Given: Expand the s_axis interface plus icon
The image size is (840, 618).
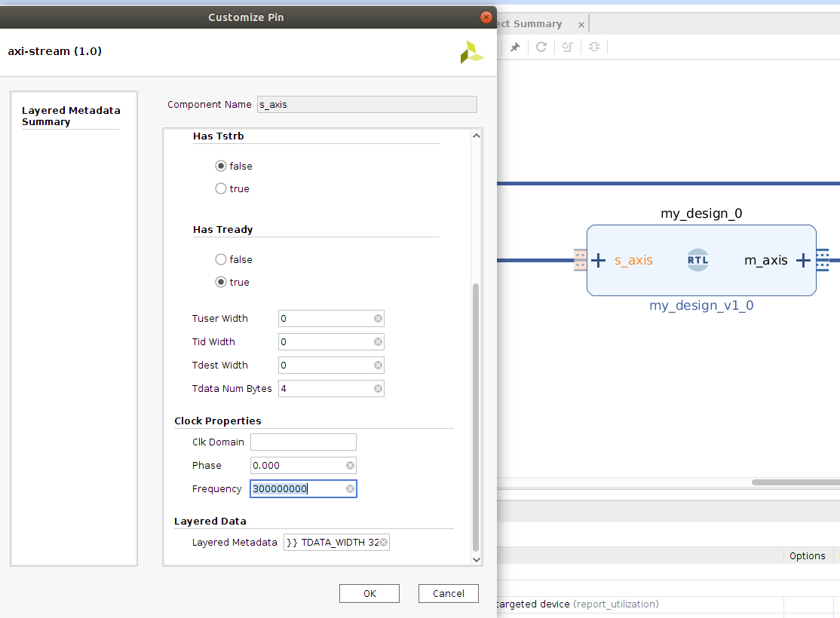Looking at the screenshot, I should [x=599, y=261].
